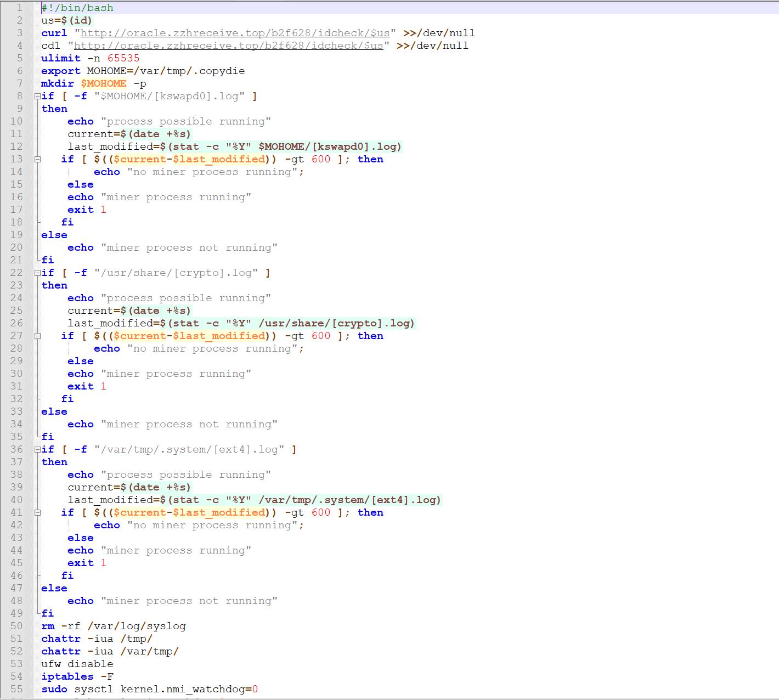
Task: Select line number 50 in the margin
Action: [16, 626]
